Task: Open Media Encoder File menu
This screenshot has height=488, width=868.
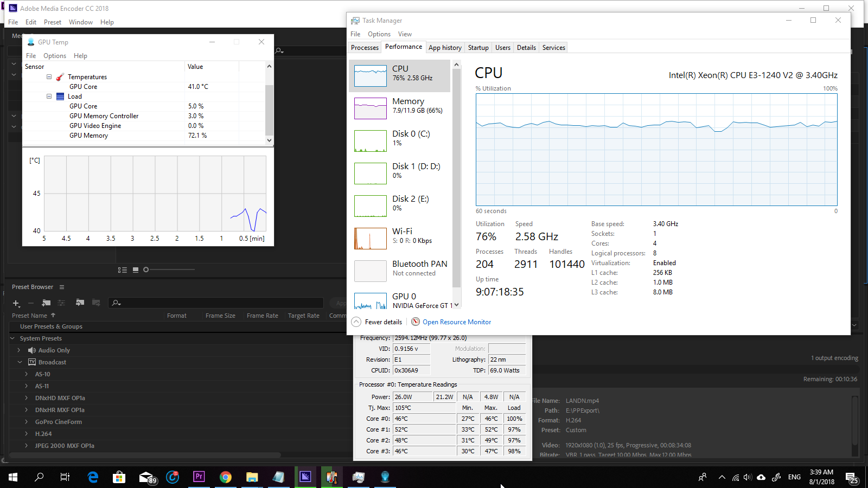Action: pos(13,22)
